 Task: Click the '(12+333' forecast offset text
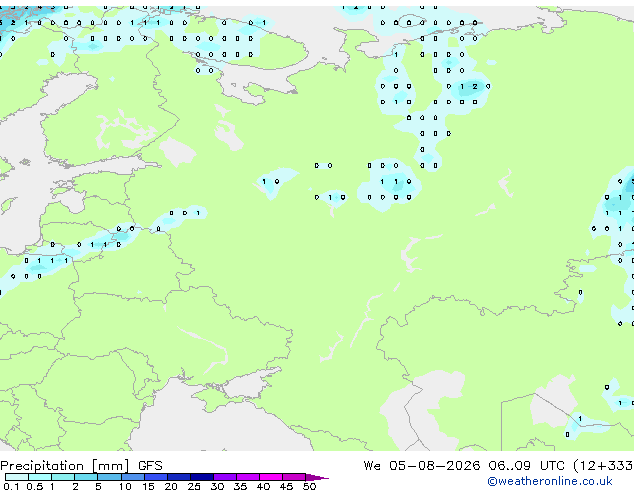coord(603,466)
